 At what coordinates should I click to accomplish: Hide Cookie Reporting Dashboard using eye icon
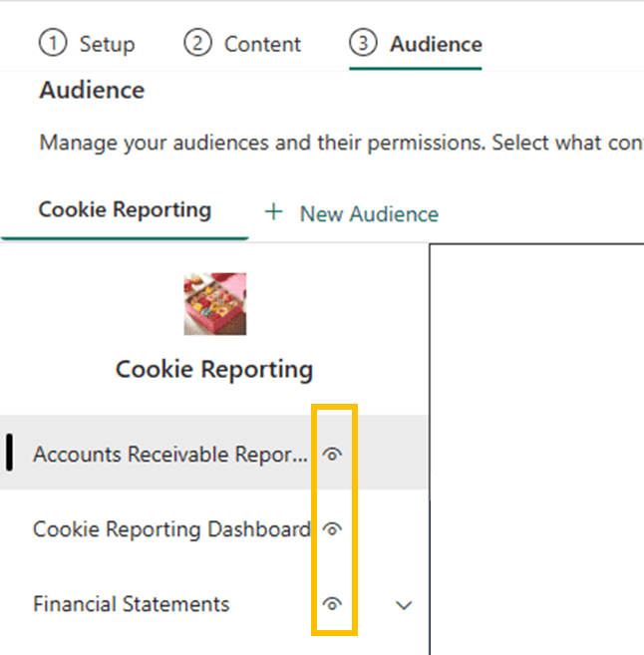click(x=333, y=529)
